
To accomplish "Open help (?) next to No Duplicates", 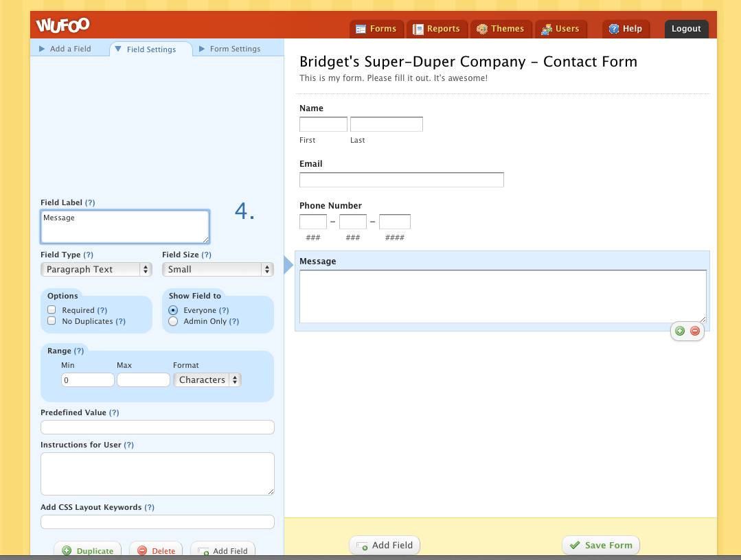I will click(120, 321).
